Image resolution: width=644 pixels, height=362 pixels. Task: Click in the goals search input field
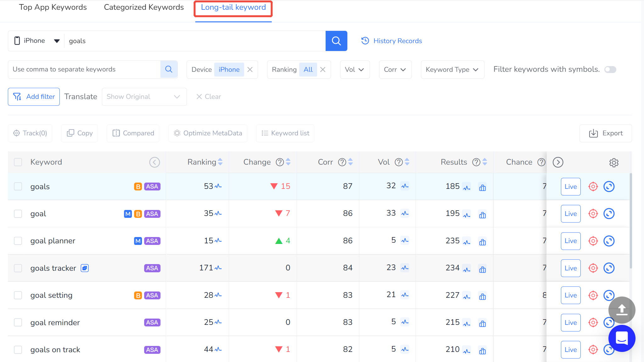(x=195, y=41)
